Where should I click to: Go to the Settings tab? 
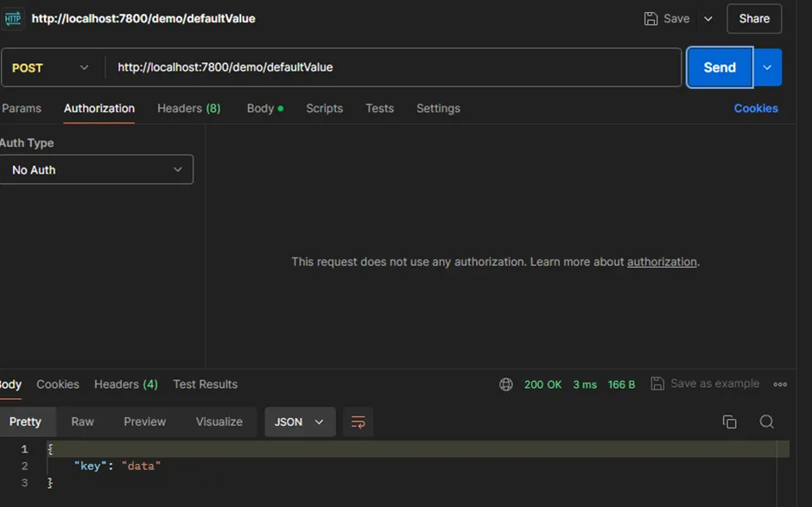[438, 108]
